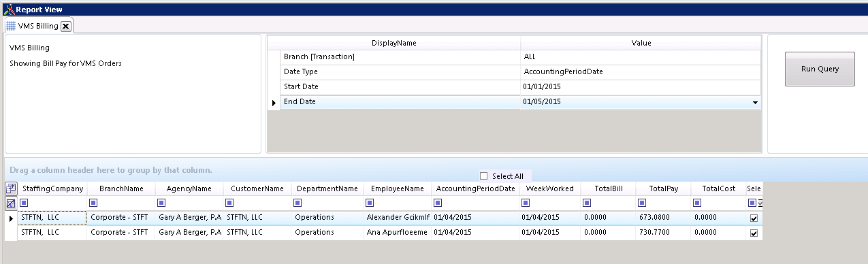Open DepartmentName column filter operator icon
Screen dimensions: 868x264
click(298, 203)
